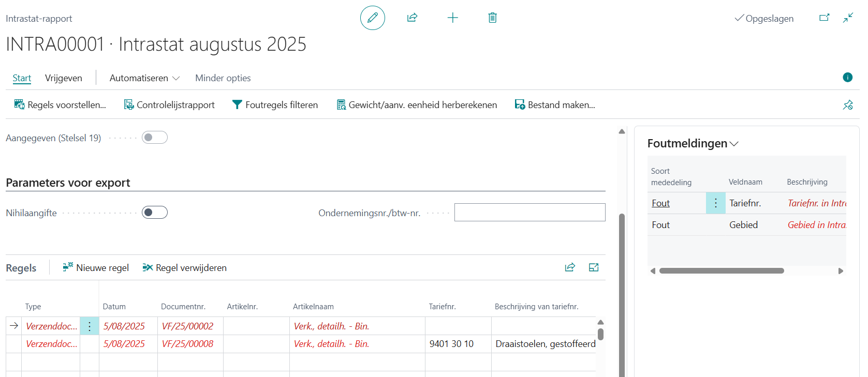Click the pencil edit icon
The width and height of the screenshot is (868, 377).
373,18
